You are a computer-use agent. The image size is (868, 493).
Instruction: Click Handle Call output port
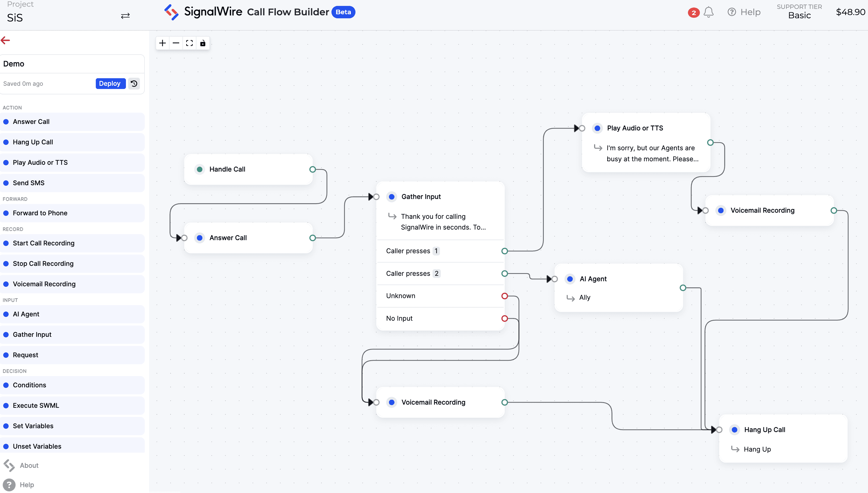[x=312, y=169]
